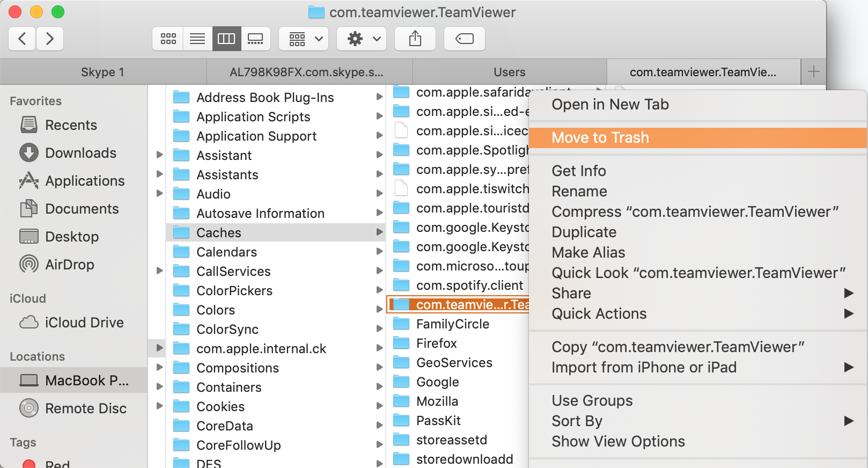Click the Calendars folder icon

tap(181, 252)
